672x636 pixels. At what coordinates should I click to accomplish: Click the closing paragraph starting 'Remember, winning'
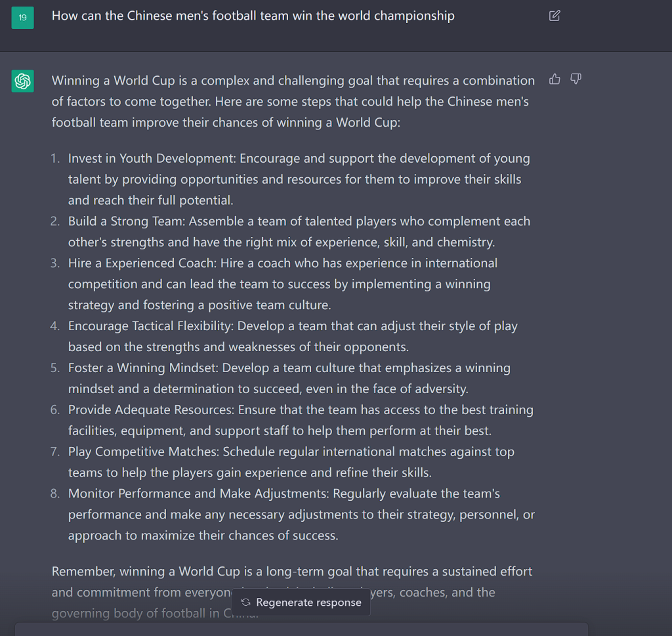[x=292, y=592]
